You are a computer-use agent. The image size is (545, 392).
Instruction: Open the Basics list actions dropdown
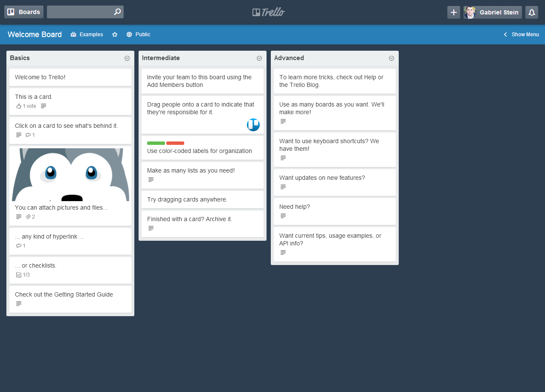[x=127, y=58]
